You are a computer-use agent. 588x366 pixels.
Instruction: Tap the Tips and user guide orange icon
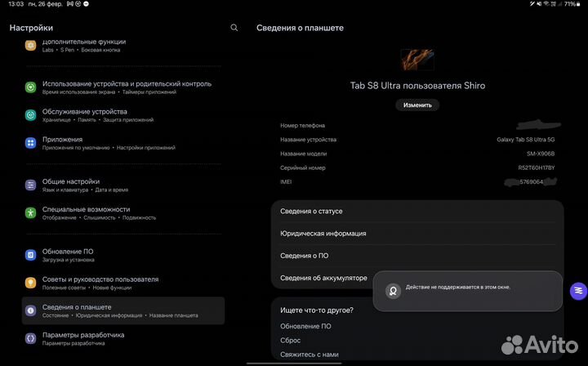30,283
